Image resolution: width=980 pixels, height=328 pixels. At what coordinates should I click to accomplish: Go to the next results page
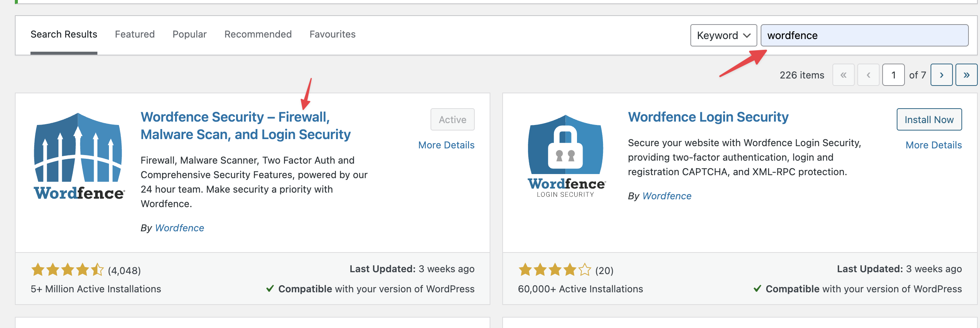[x=941, y=75]
